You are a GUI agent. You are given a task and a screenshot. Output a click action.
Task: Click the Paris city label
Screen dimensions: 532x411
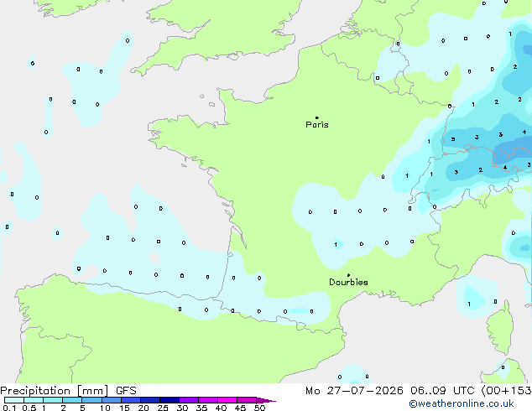(317, 125)
